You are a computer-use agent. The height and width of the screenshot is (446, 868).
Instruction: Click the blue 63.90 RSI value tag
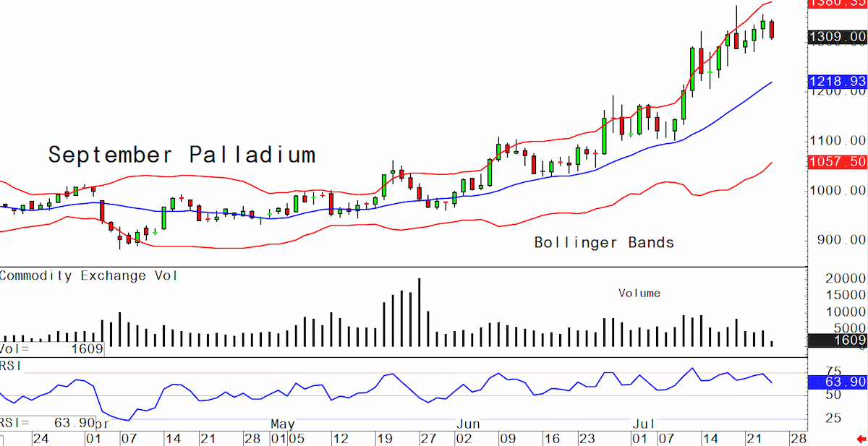838,382
